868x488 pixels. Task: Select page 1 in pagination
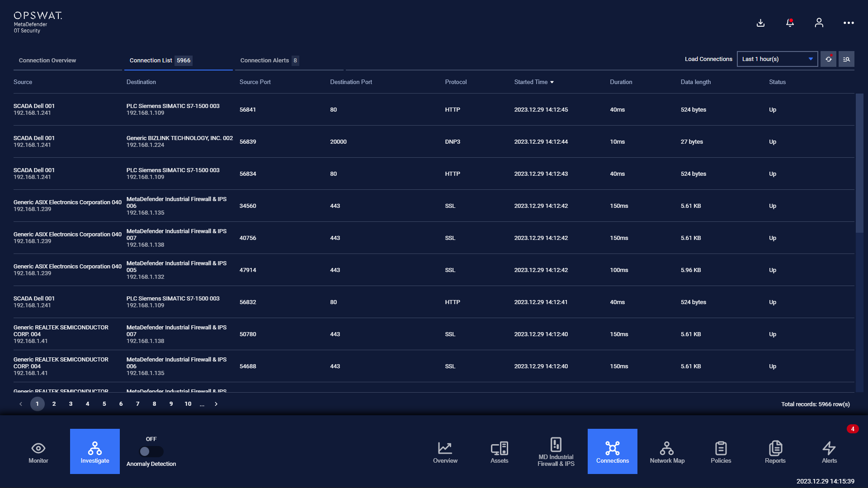tap(38, 404)
